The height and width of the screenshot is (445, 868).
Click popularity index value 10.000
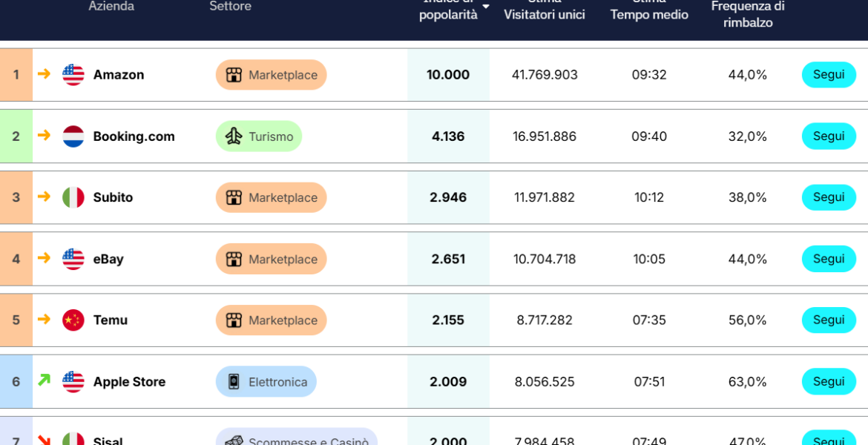click(448, 75)
